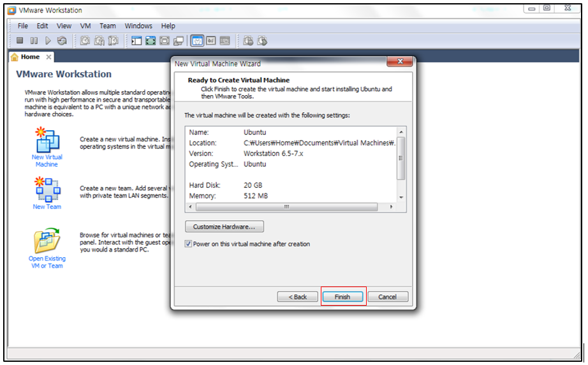This screenshot has width=588, height=365.
Task: Click the appliance view toolbar icon
Action: [x=211, y=40]
